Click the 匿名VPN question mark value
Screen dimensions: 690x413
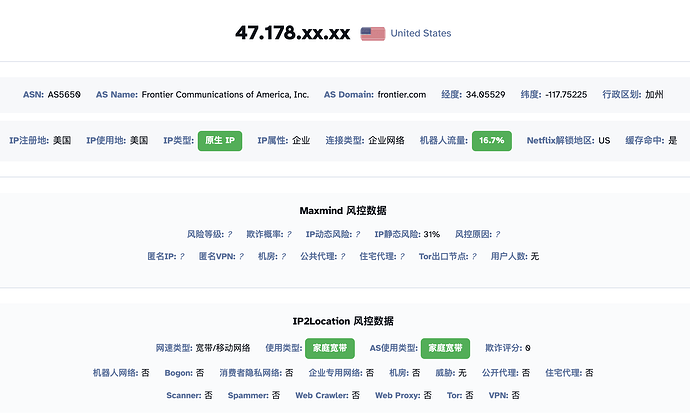[x=241, y=256]
